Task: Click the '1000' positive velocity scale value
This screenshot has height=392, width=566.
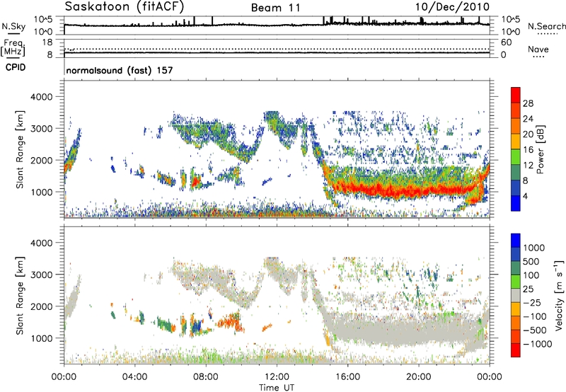Action: click(x=534, y=248)
